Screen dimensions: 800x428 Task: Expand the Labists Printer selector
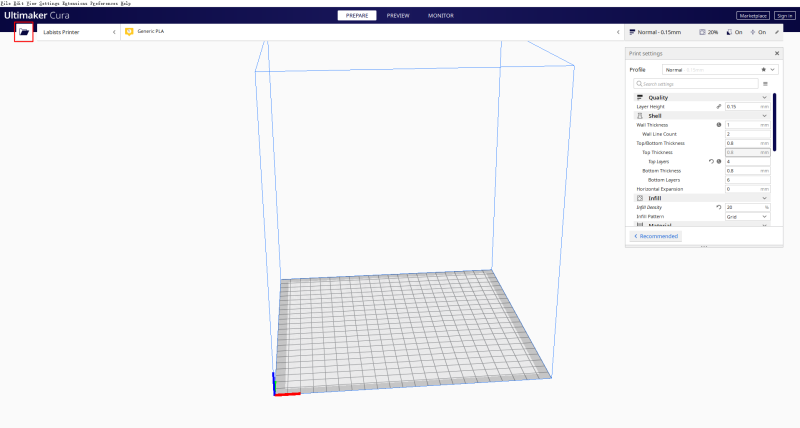pos(113,32)
